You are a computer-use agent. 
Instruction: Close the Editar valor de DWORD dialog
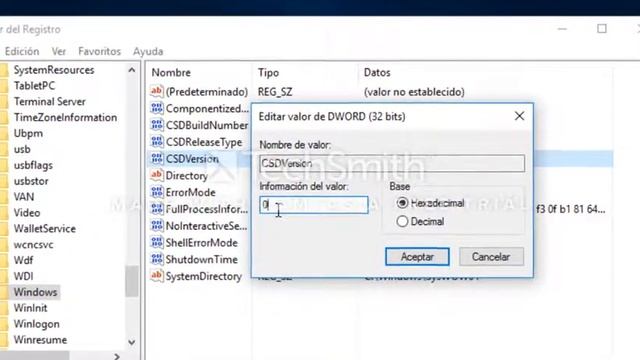coord(519,116)
